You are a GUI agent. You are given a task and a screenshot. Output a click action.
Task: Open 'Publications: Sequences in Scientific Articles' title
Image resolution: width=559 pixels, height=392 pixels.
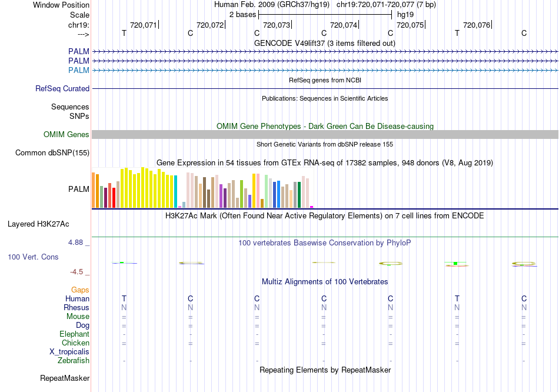pyautogui.click(x=325, y=98)
